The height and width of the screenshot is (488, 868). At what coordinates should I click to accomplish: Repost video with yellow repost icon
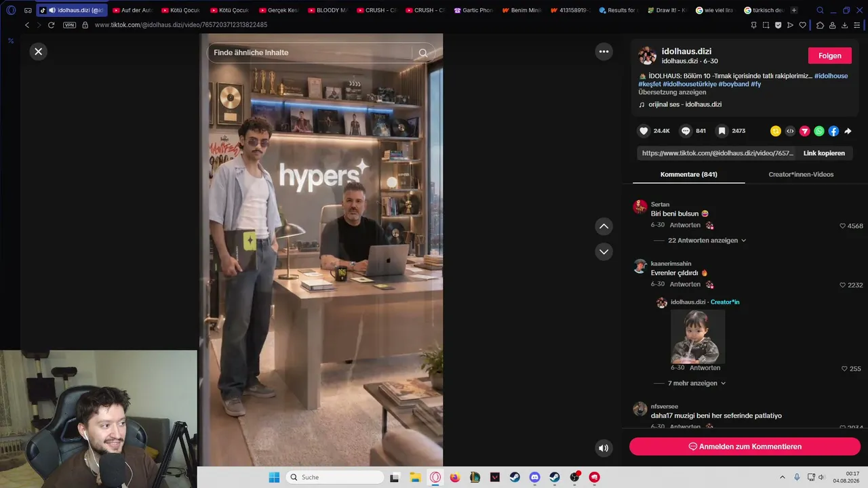(775, 131)
